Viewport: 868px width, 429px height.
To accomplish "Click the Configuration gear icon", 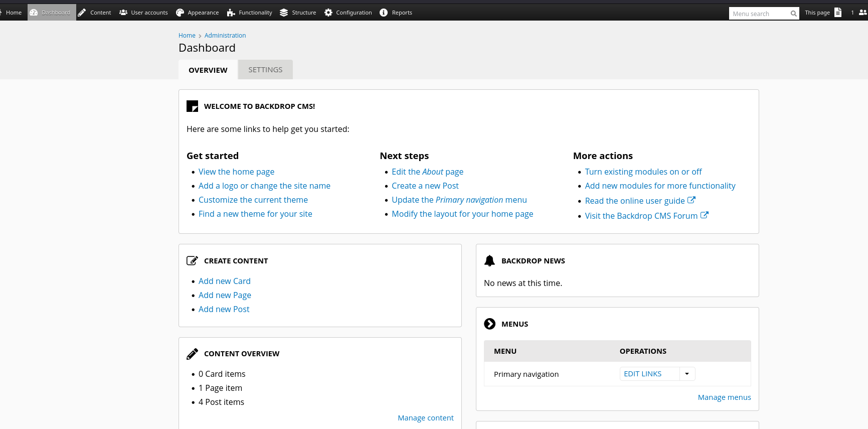I will click(x=328, y=13).
